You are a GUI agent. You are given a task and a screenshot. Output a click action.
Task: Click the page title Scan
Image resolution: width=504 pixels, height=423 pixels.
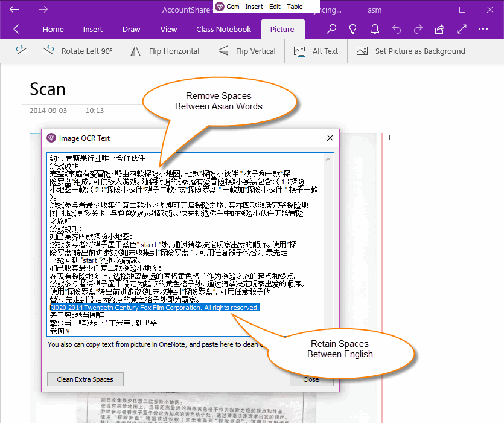48,89
